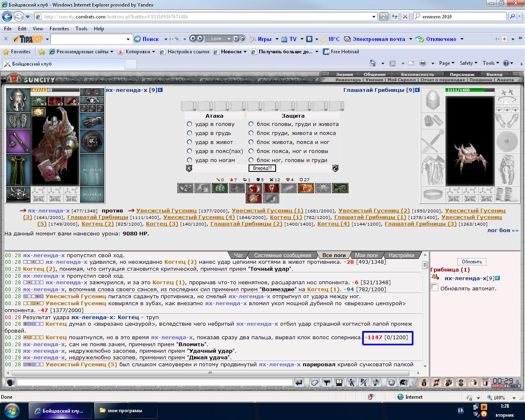Click the save floppy disk icon in chat bar

pyautogui.click(x=339, y=383)
